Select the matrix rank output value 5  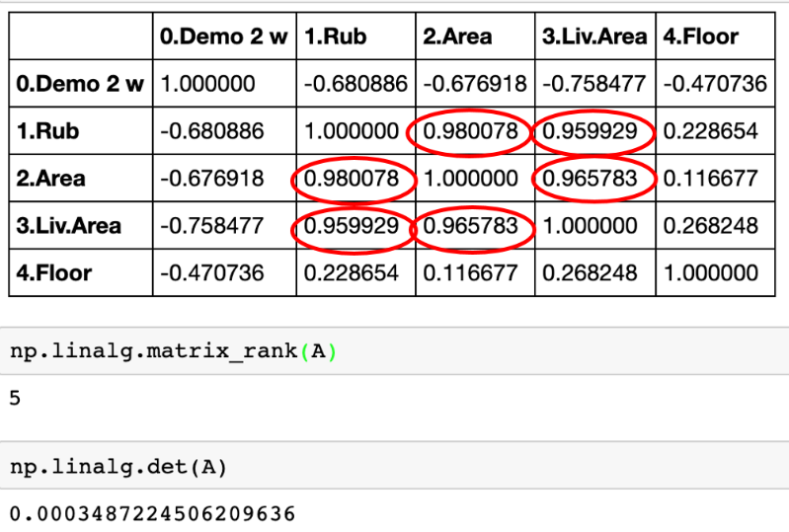[15, 398]
